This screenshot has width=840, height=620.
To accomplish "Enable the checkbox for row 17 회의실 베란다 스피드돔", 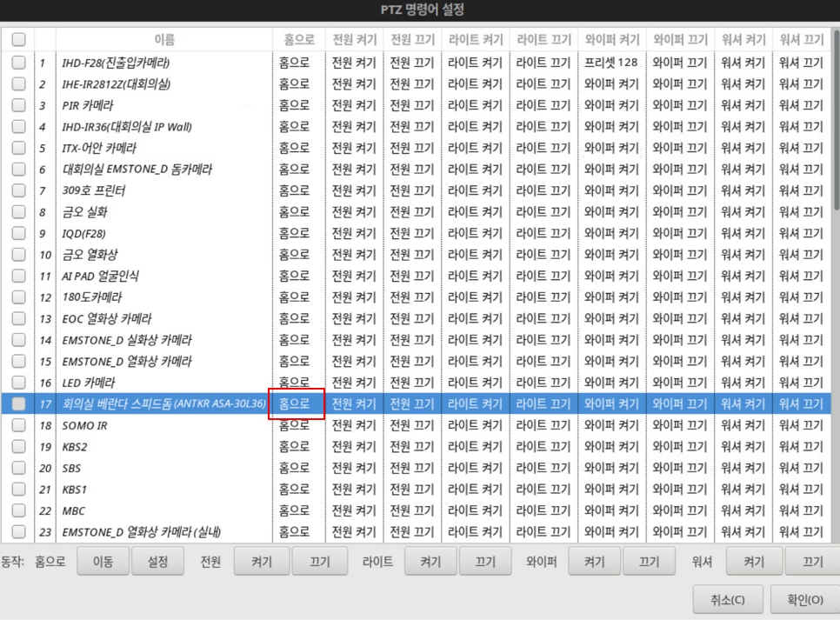I will (x=18, y=404).
